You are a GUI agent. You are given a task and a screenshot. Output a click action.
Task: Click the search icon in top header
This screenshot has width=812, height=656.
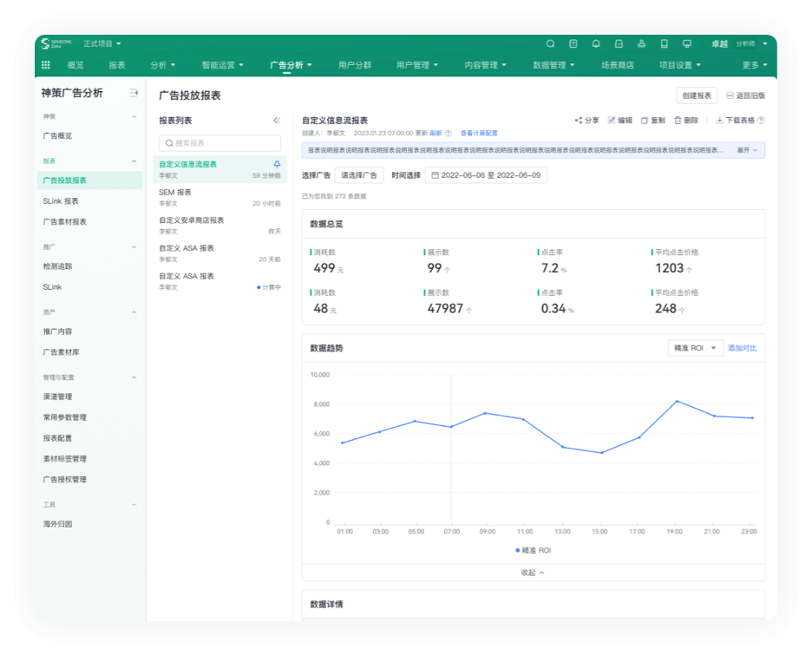pos(550,43)
